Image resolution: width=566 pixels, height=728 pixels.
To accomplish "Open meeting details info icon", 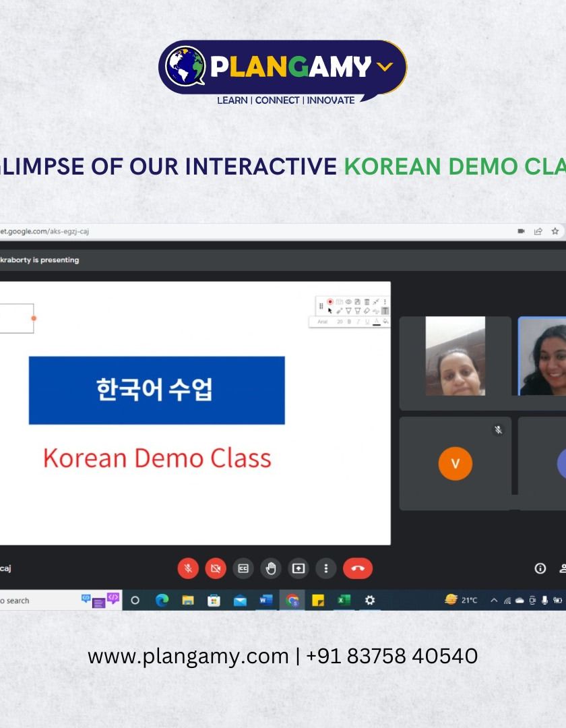I will click(x=540, y=568).
